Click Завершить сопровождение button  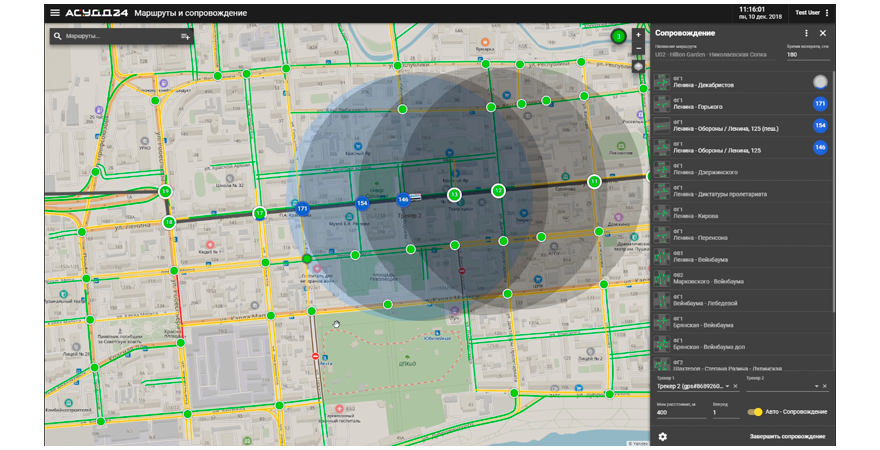click(x=787, y=436)
